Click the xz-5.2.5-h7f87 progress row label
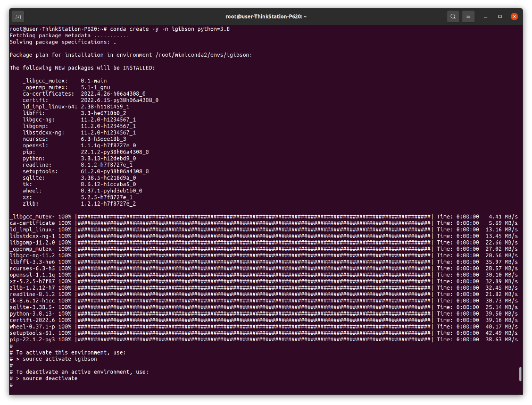532x405 pixels. [32, 281]
